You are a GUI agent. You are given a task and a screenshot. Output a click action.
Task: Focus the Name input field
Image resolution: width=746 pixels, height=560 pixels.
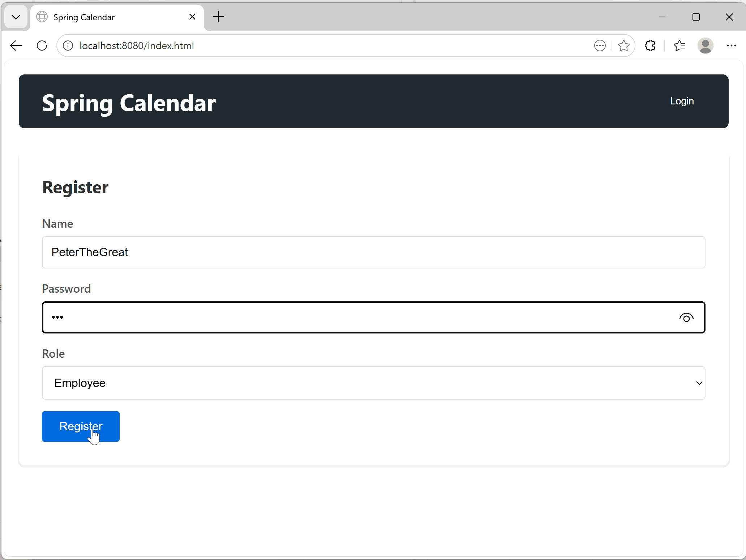pos(373,252)
